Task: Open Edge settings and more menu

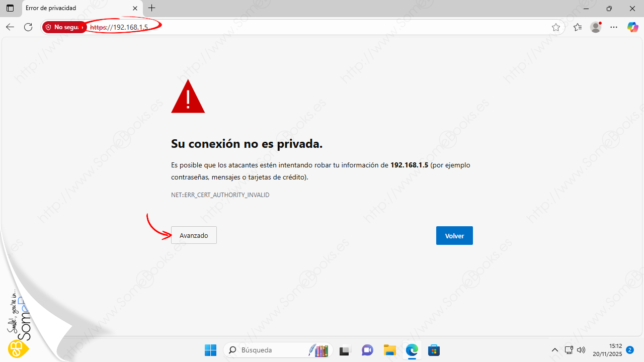Action: (x=614, y=27)
